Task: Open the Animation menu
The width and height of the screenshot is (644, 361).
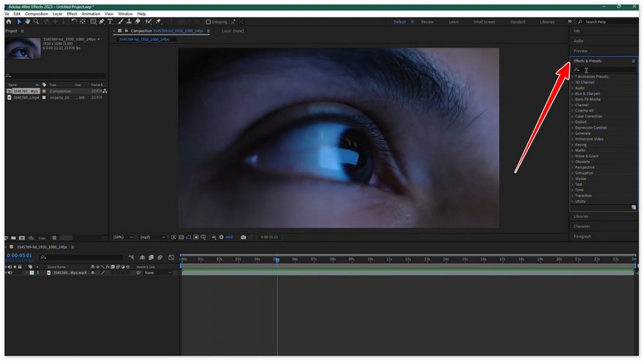Action: (91, 14)
